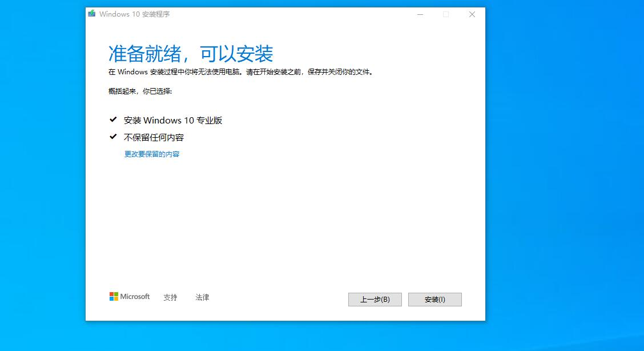
Task: Start installation with the 安装(I) button
Action: 434,300
